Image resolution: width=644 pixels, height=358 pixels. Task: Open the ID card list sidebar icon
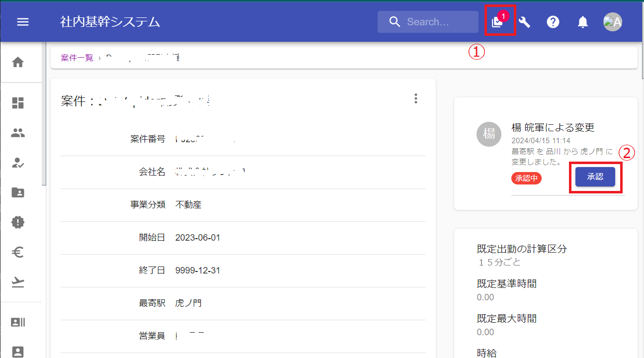[x=18, y=322]
